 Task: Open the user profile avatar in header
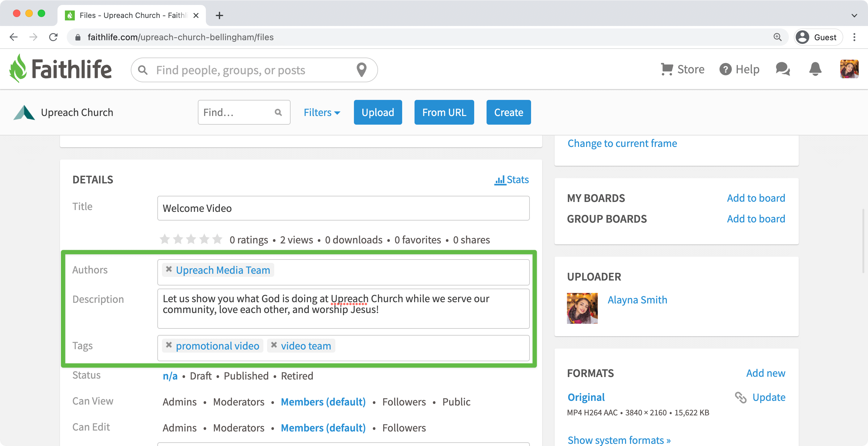click(849, 69)
